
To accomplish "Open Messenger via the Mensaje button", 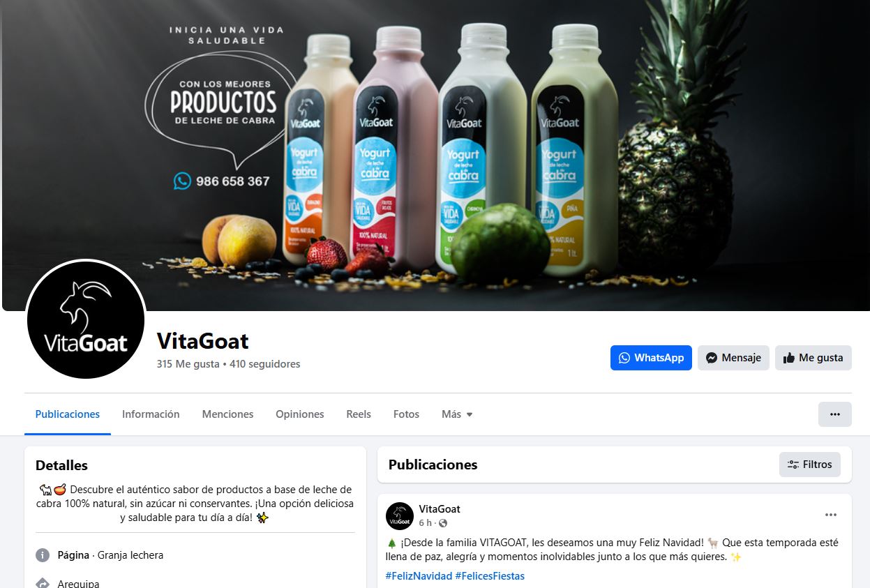I will coord(733,358).
